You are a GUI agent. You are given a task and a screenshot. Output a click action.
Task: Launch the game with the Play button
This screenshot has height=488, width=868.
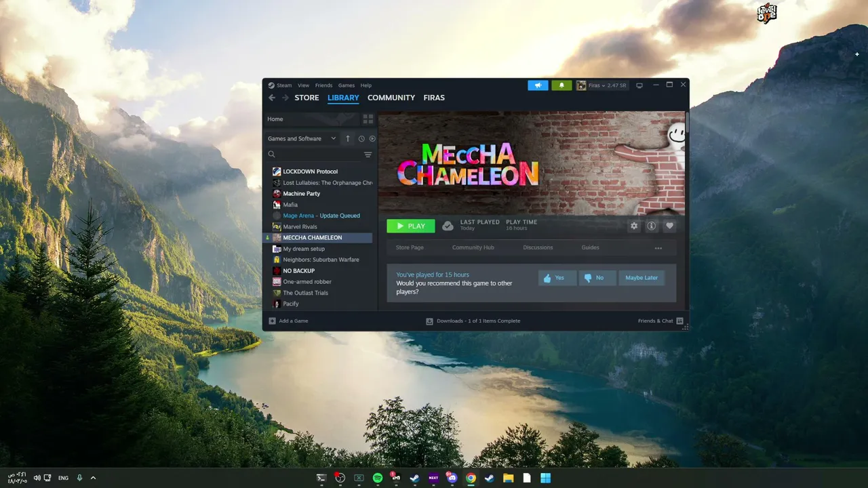[x=411, y=226]
